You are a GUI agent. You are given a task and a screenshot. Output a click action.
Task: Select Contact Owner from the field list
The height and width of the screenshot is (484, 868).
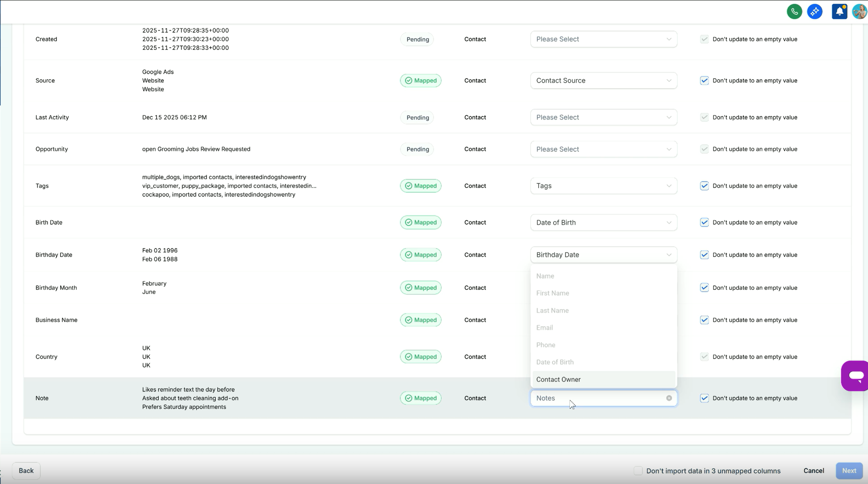click(558, 379)
